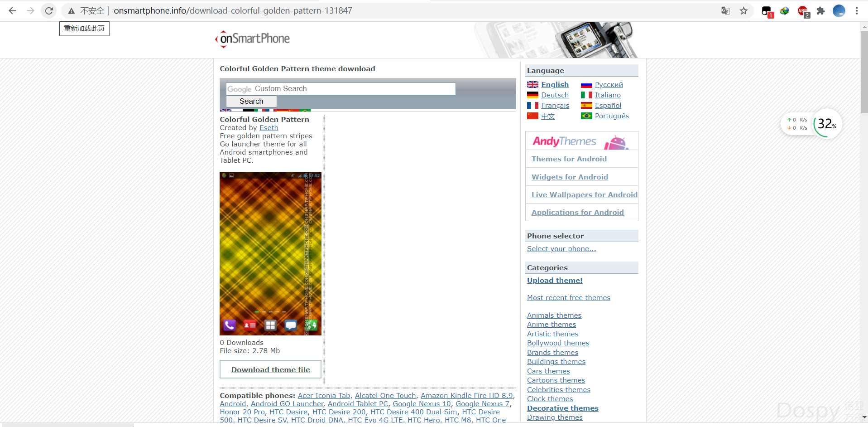The height and width of the screenshot is (427, 868).
Task: Bookmark this page with star icon
Action: pos(743,10)
